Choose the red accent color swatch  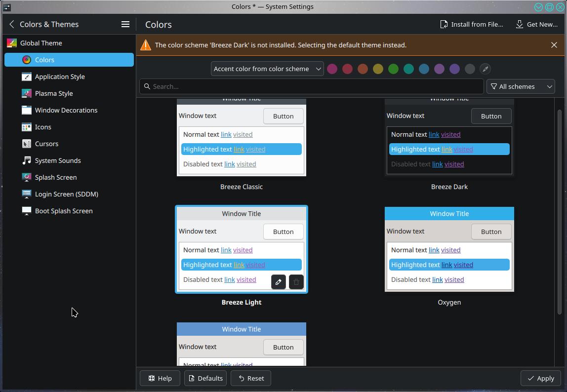[347, 69]
